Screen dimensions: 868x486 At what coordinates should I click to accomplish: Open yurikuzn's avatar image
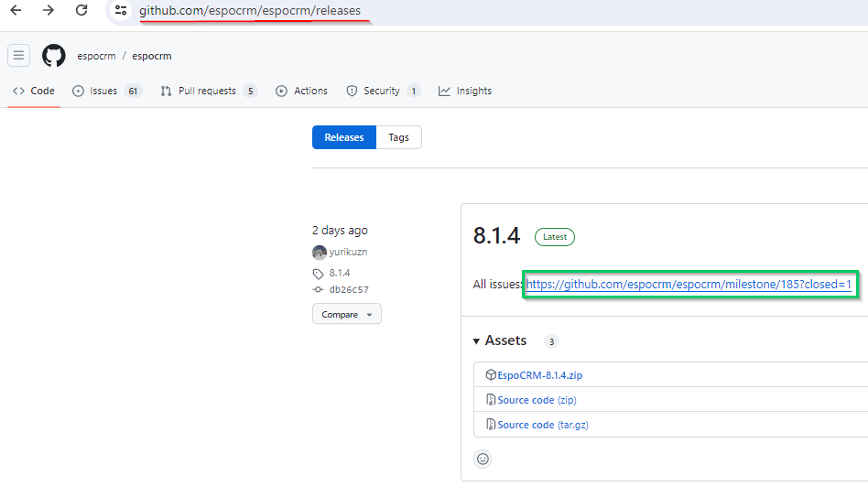coord(320,253)
